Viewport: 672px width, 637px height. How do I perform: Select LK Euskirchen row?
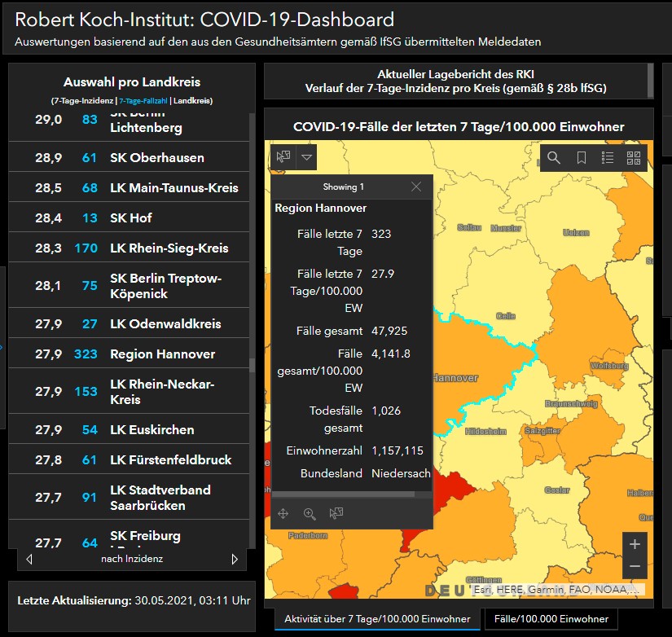(x=129, y=429)
